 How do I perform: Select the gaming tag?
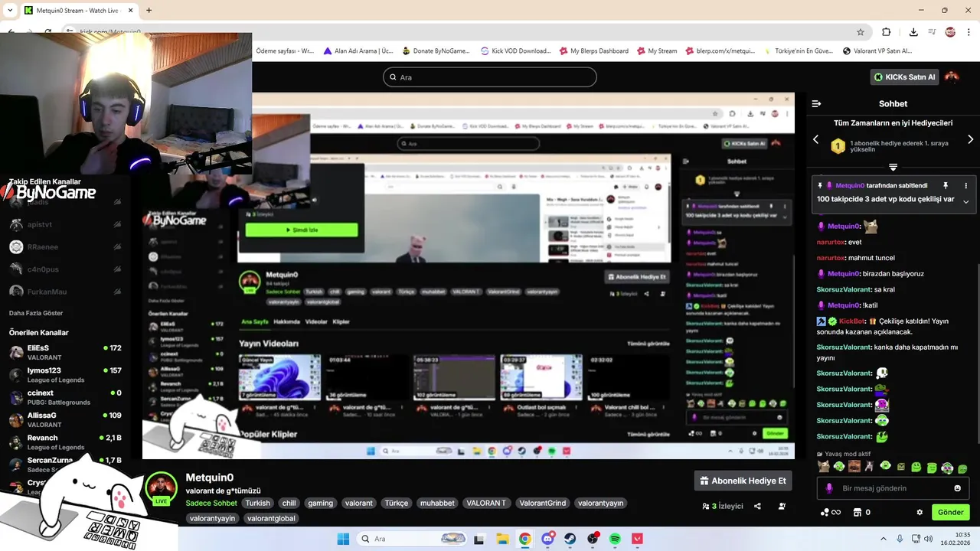click(x=320, y=503)
